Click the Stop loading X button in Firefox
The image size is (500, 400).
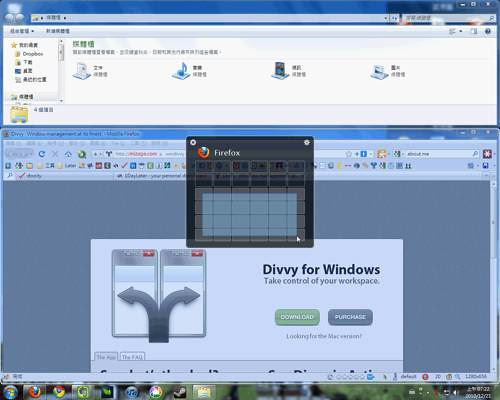pos(55,154)
